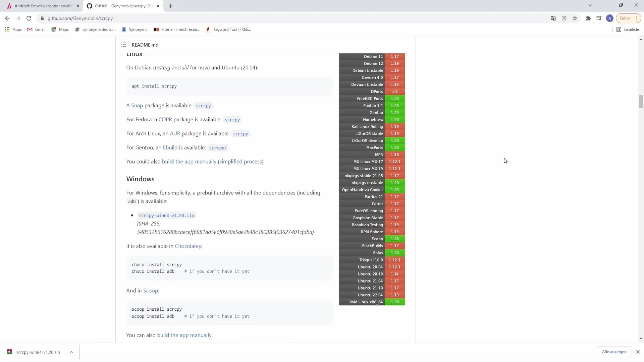Open the profile avatar A
644x362 pixels.
[610, 18]
